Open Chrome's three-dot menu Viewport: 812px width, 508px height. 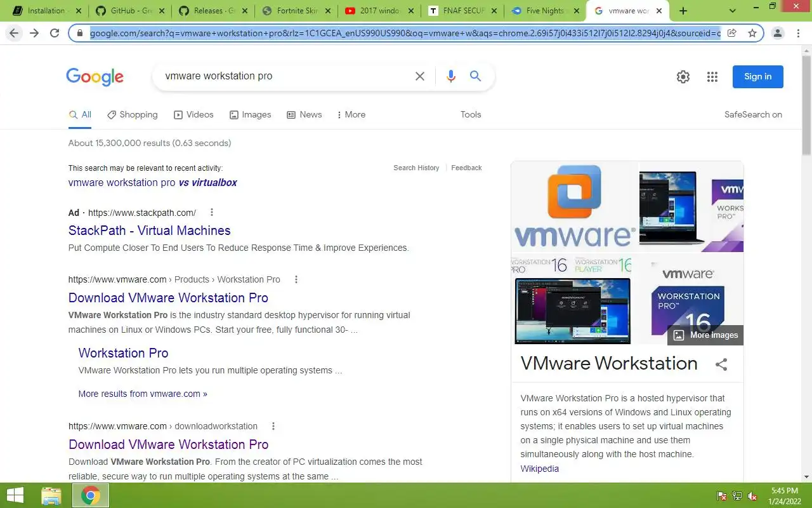(798, 33)
